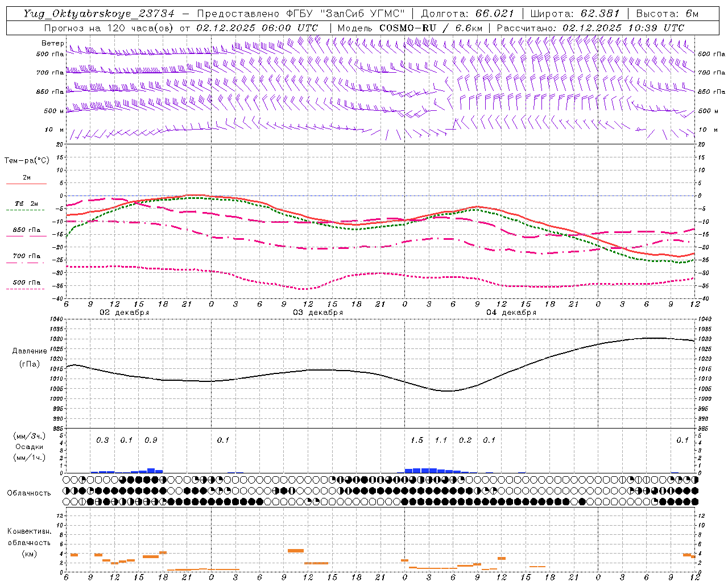Click the longitude value Долгота: 66.021
The height and width of the screenshot is (582, 728).
(x=468, y=14)
